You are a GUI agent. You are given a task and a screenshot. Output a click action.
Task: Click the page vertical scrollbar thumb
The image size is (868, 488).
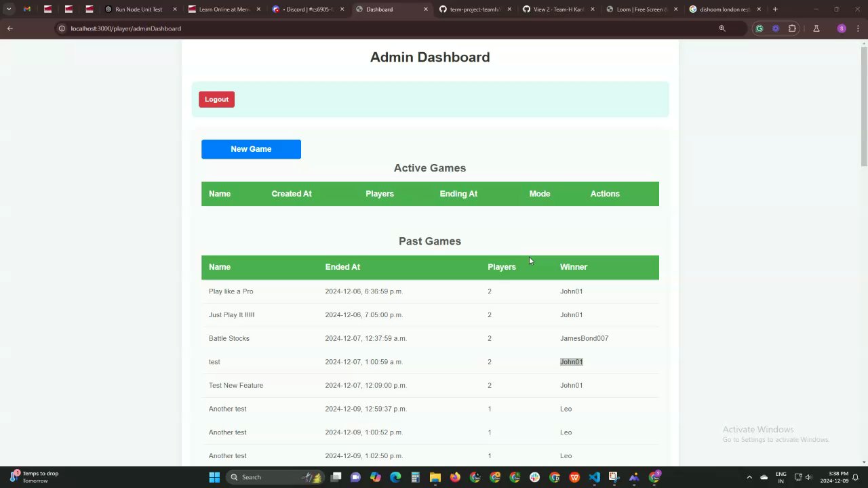click(x=864, y=105)
